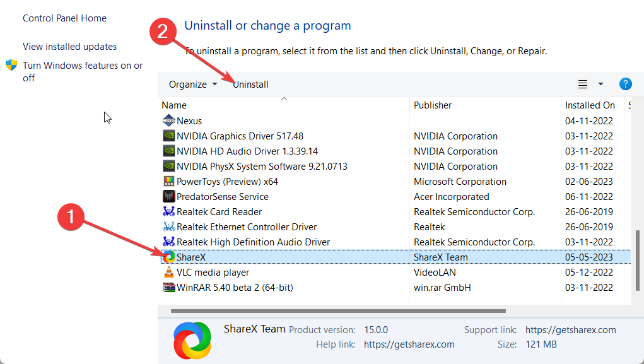The height and width of the screenshot is (364, 644).
Task: Click the Acer Incorporated publisher cell
Action: [x=452, y=196]
